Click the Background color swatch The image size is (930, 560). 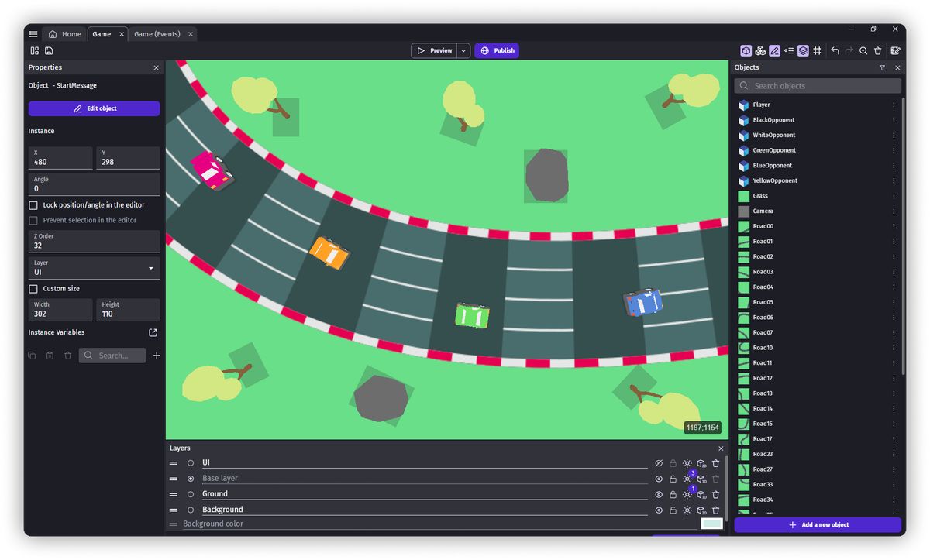[x=711, y=523]
